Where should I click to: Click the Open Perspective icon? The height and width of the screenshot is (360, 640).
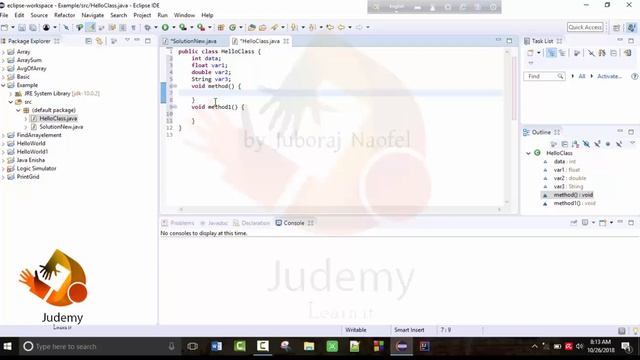click(617, 27)
